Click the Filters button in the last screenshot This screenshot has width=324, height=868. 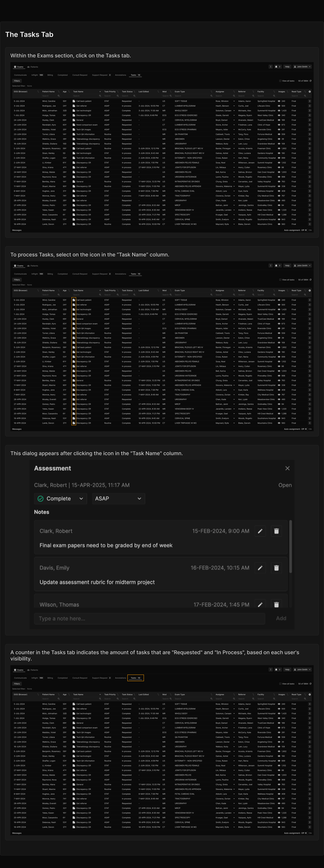[x=17, y=684]
